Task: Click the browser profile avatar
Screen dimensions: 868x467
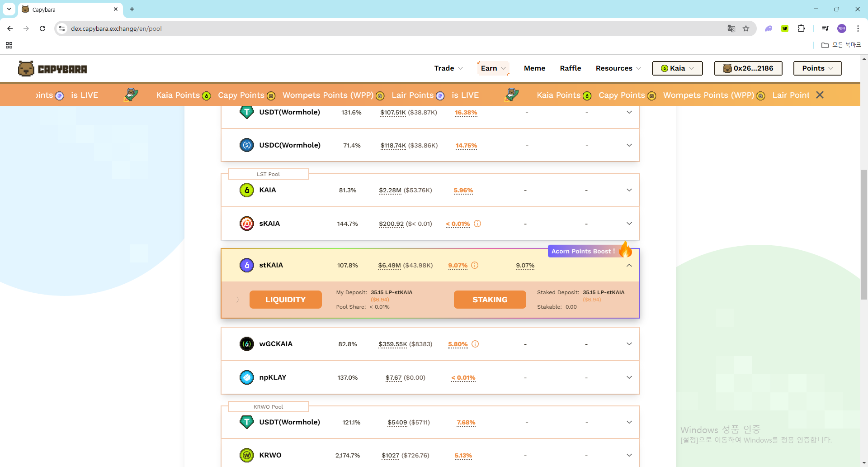Action: [x=842, y=29]
